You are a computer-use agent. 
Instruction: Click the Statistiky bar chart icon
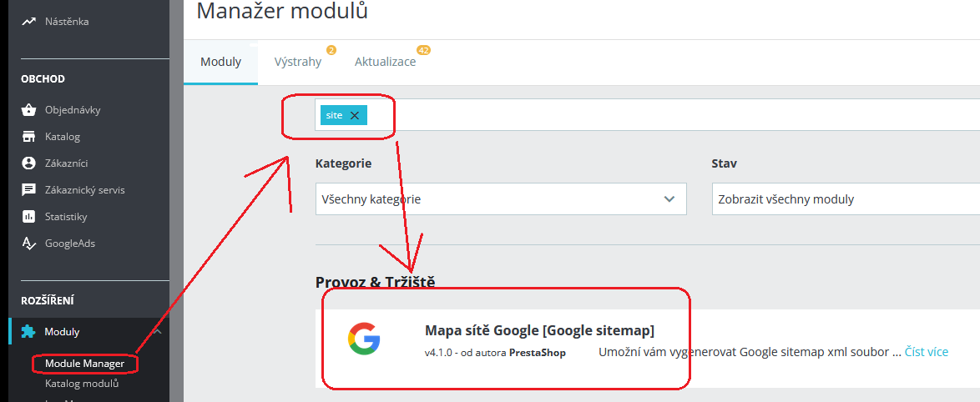28,217
